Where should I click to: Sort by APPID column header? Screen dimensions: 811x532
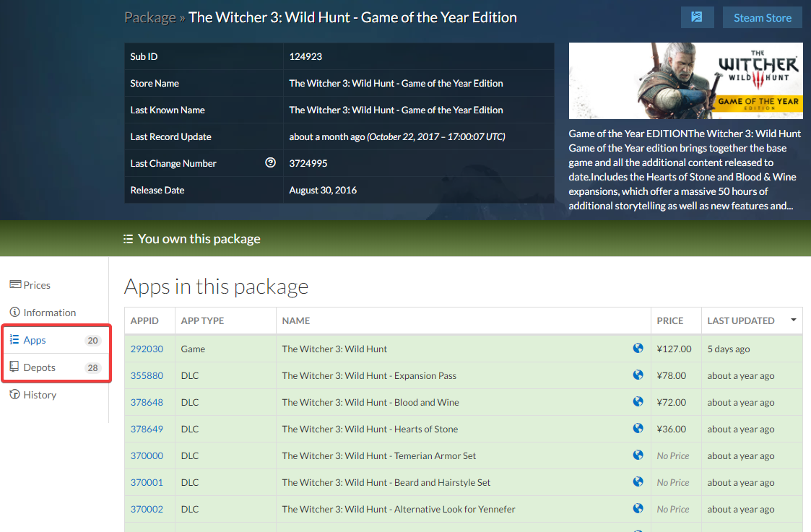pyautogui.click(x=149, y=320)
